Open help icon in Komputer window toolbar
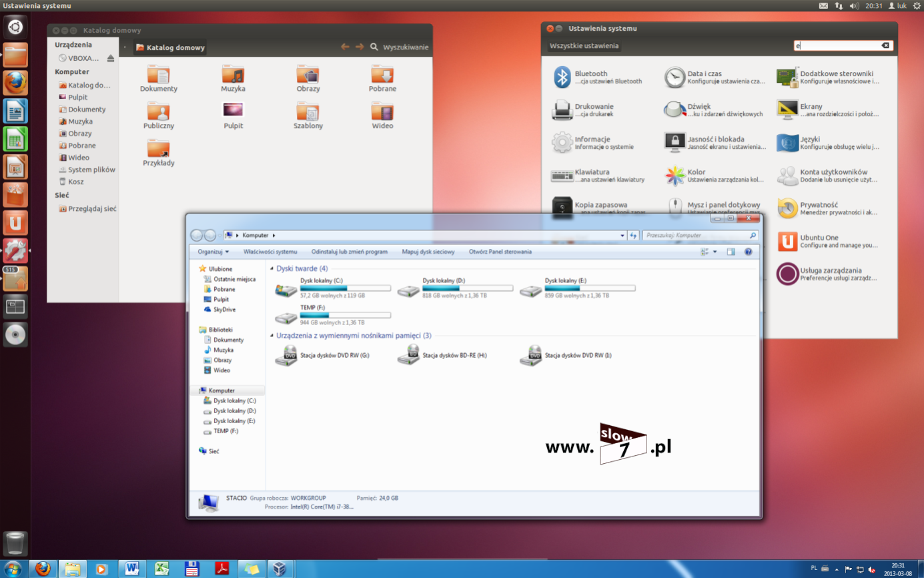 [748, 252]
